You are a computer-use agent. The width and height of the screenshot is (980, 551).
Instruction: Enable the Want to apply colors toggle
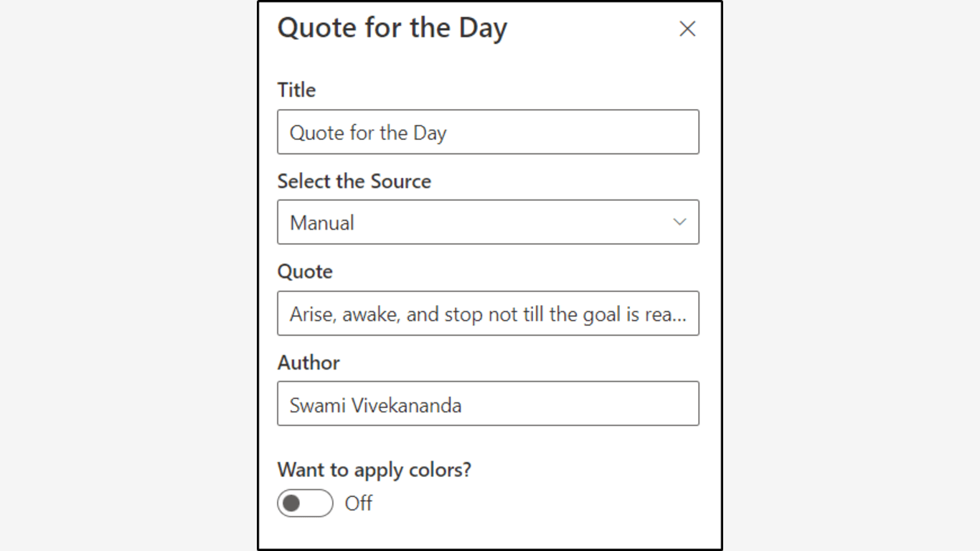click(x=305, y=504)
